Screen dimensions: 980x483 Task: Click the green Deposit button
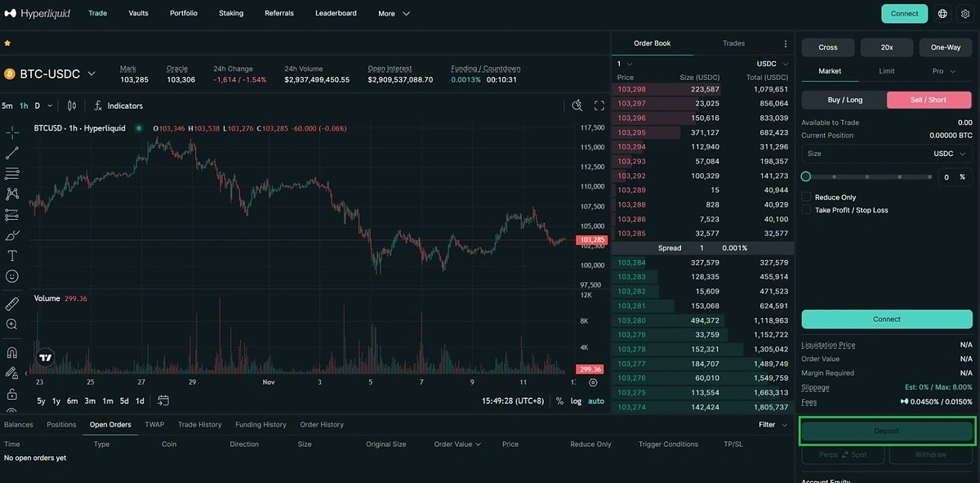[886, 431]
